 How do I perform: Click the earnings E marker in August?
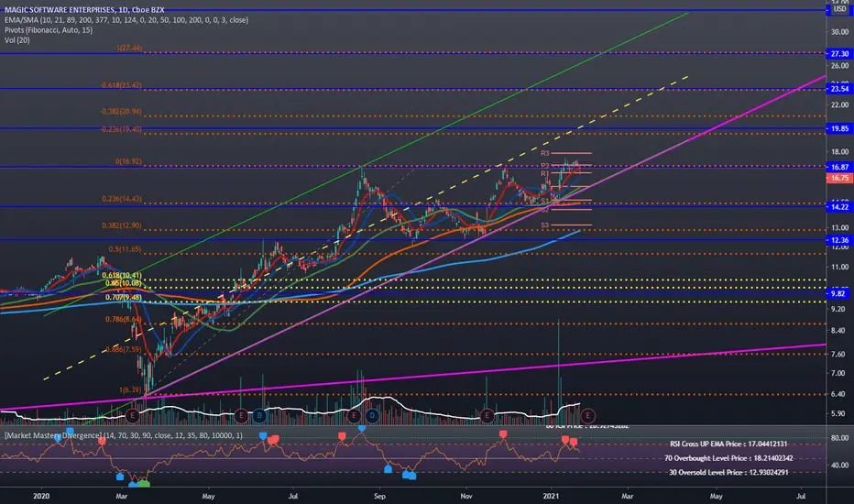[354, 416]
